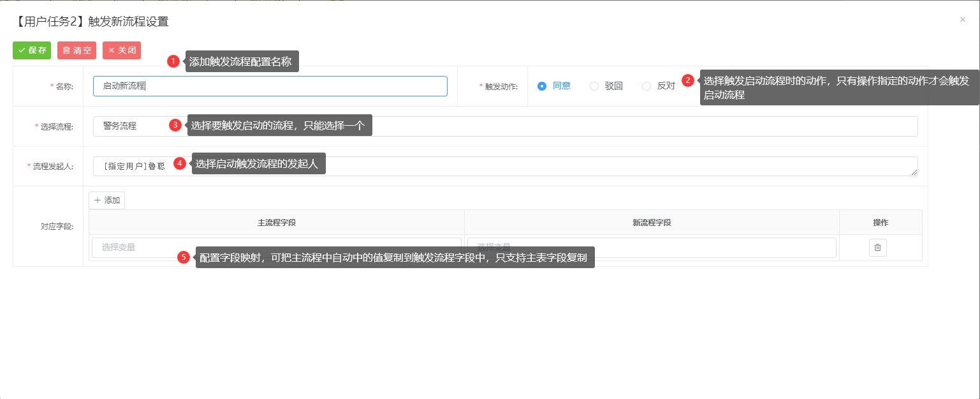Image resolution: width=980 pixels, height=399 pixels.
Task: Click red badge number 1 near 名称
Action: 173,61
